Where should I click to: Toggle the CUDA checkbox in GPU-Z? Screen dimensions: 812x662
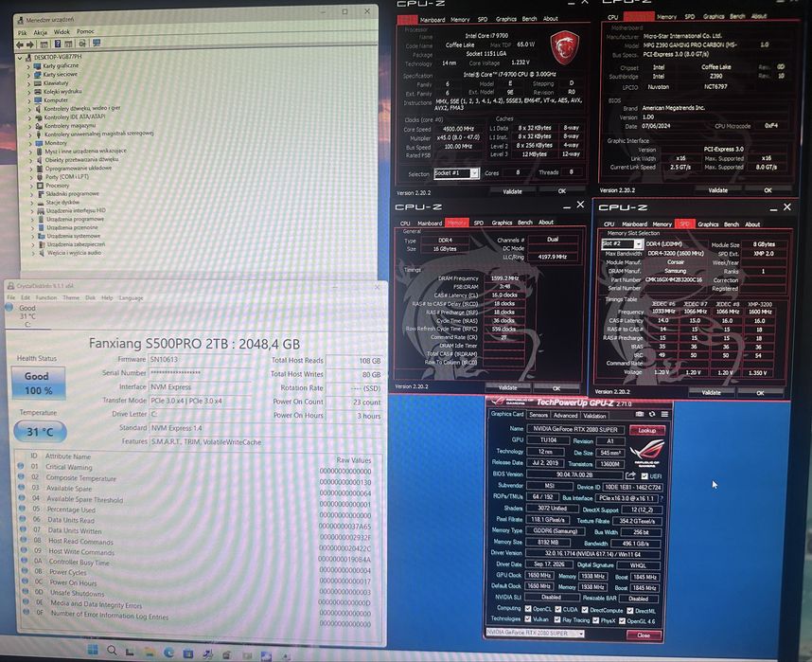click(x=557, y=609)
